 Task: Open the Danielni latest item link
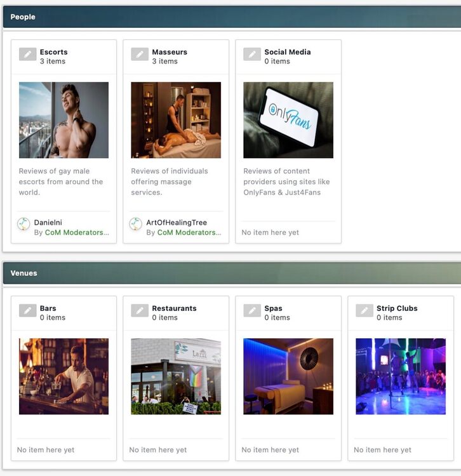48,223
